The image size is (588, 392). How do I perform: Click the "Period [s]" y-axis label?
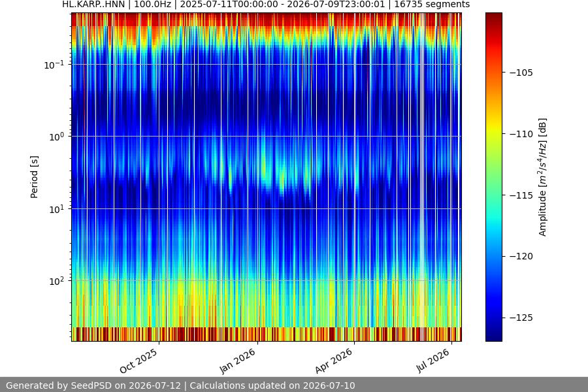pos(34,177)
